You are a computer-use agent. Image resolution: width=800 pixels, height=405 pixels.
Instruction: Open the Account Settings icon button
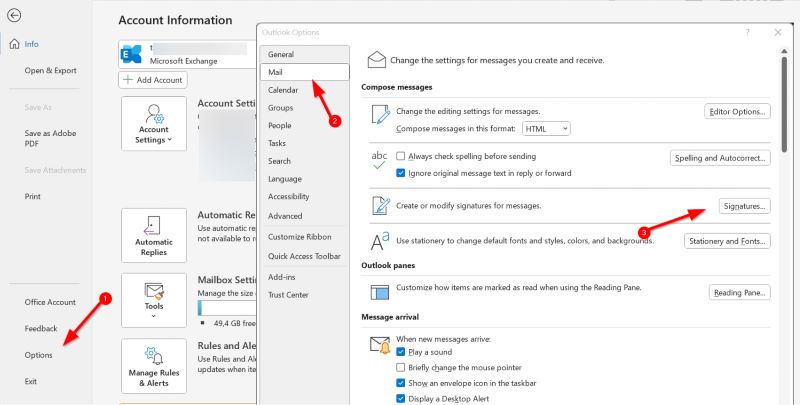(153, 124)
